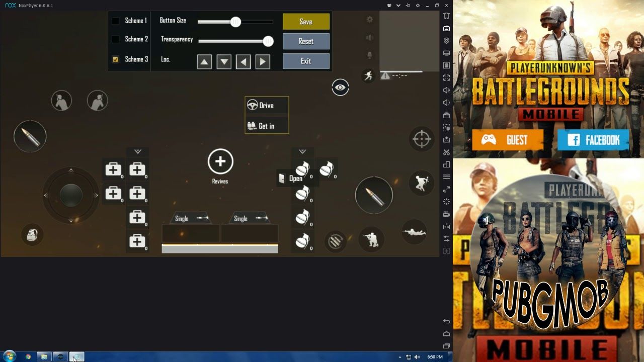The image size is (644, 362).
Task: Tap the smaller fire bullet button above joystick
Action: tap(30, 136)
